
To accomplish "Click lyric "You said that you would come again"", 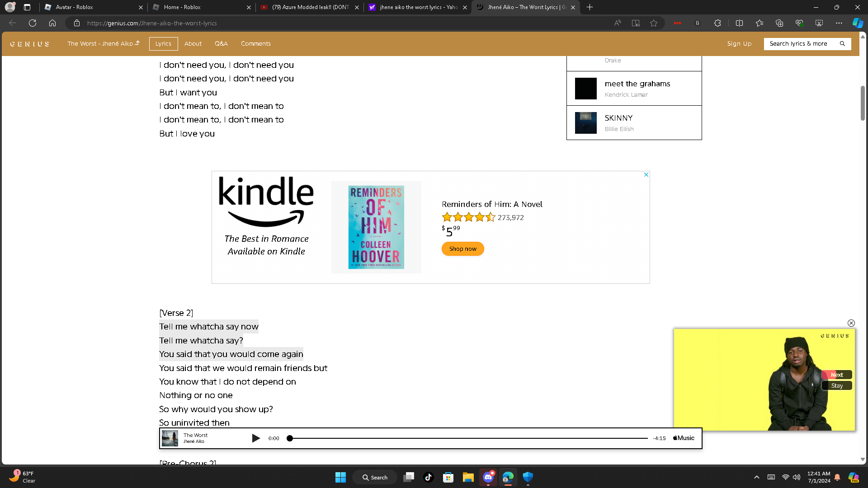I will [x=231, y=354].
